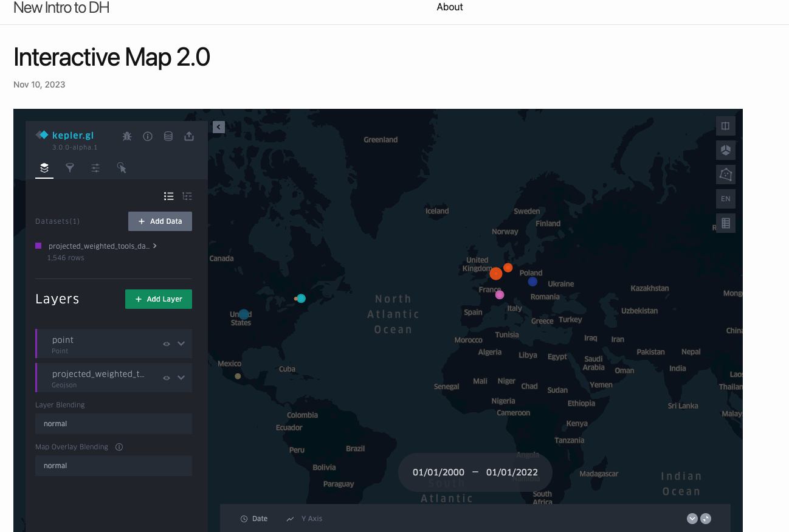Viewport: 789px width, 532px height.
Task: Open the kepler.gl info icon
Action: 148,136
